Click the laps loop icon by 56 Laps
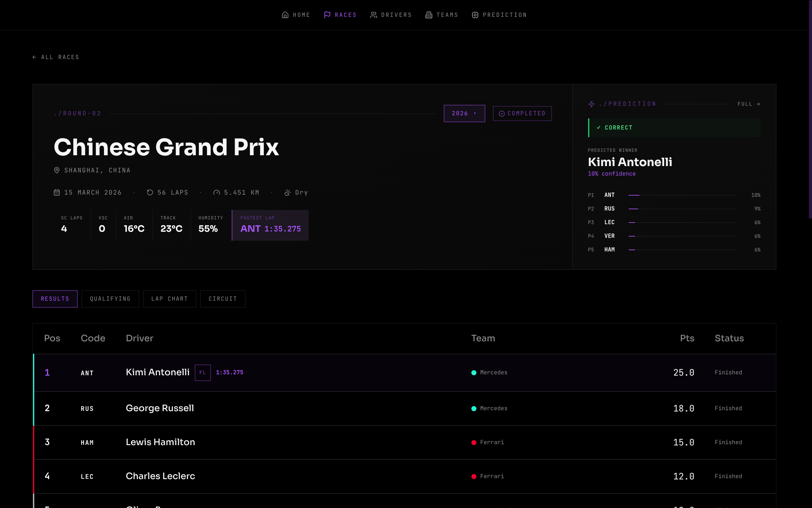This screenshot has width=812, height=508. (150, 192)
